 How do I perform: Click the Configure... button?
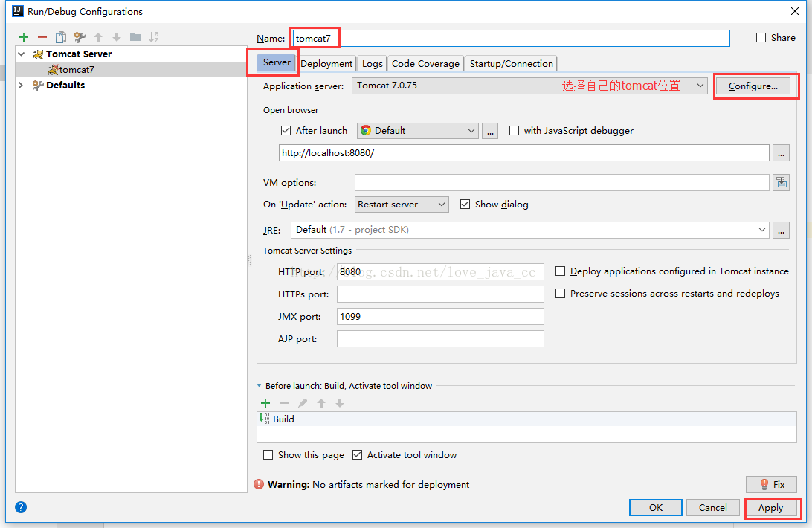pyautogui.click(x=753, y=86)
